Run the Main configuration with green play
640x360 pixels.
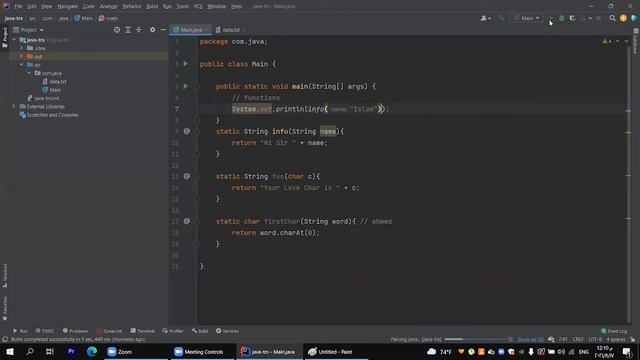click(551, 18)
